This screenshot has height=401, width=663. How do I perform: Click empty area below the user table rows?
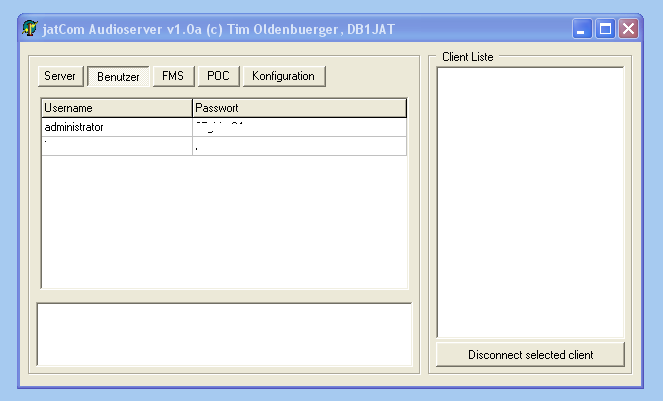[224, 220]
